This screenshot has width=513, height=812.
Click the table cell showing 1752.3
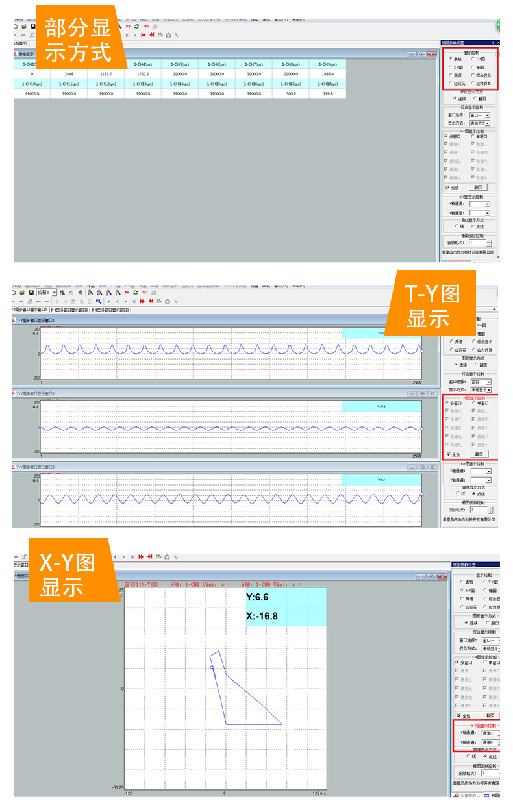[x=143, y=73]
